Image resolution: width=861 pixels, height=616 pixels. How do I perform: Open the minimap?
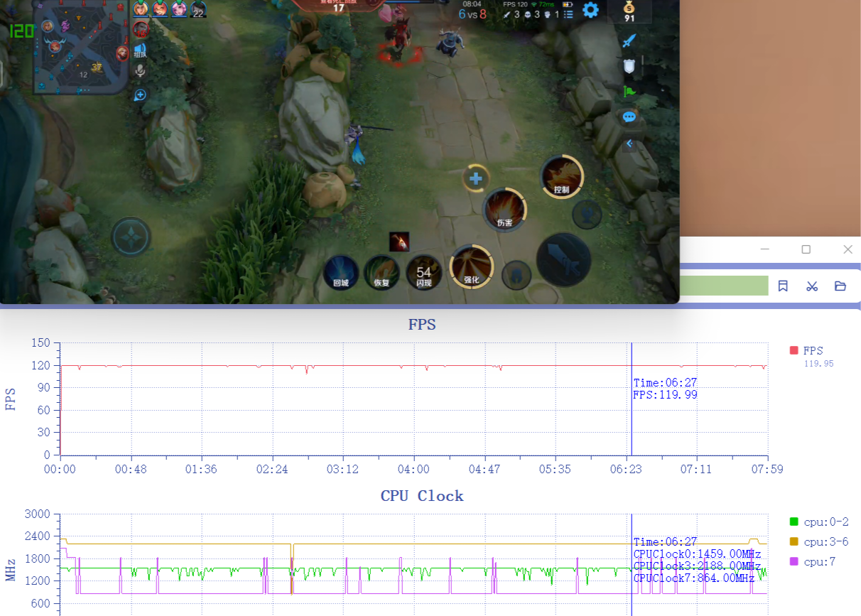pos(81,48)
